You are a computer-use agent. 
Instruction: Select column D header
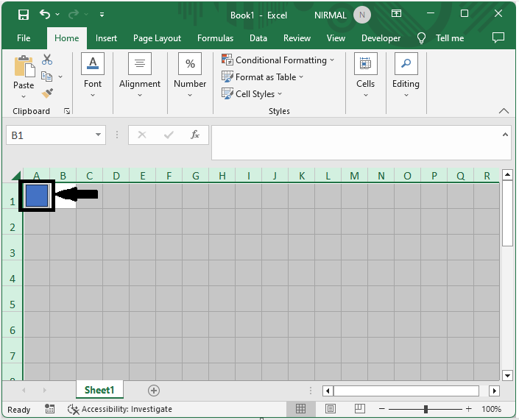pos(116,176)
